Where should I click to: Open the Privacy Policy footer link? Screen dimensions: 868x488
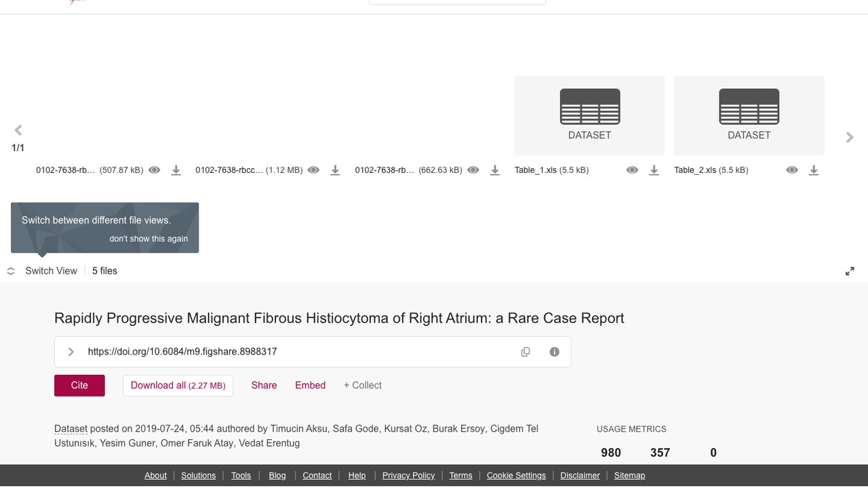pos(408,476)
